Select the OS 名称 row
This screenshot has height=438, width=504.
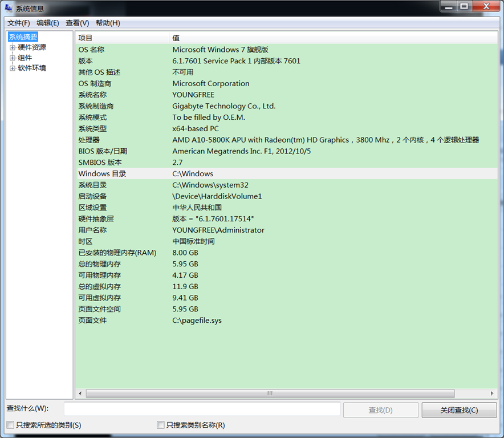287,50
